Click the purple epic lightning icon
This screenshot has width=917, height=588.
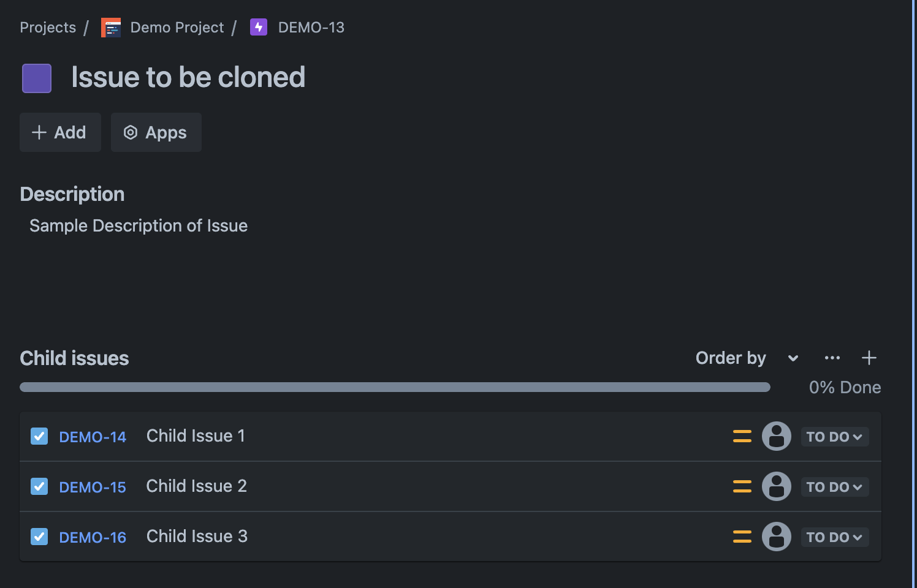(259, 28)
